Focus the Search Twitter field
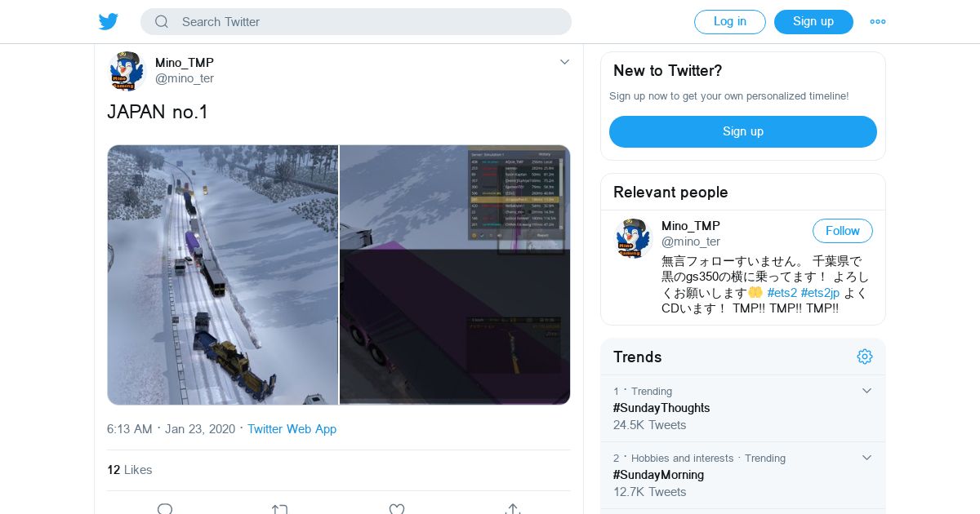Viewport: 980px width, 514px height. (356, 22)
